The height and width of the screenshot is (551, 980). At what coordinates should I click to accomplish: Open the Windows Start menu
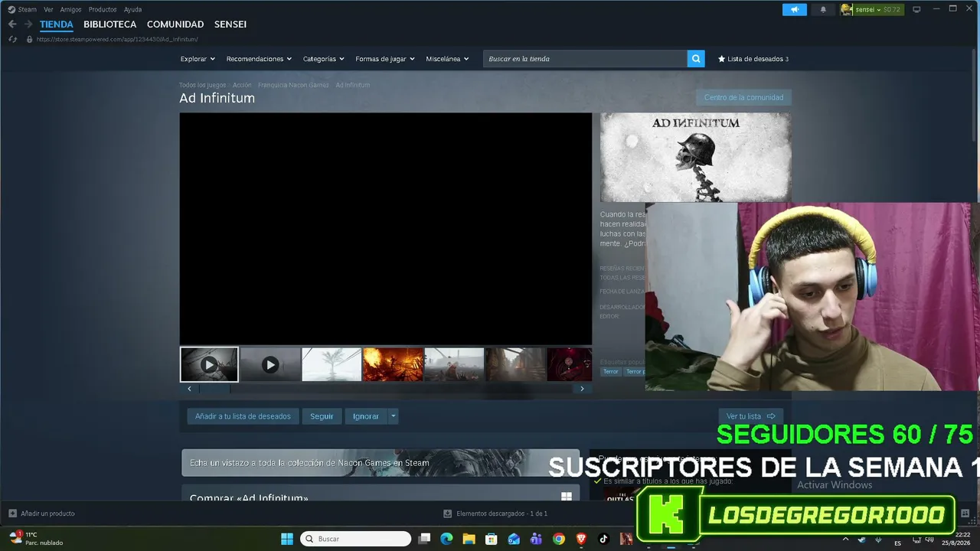[x=287, y=539]
